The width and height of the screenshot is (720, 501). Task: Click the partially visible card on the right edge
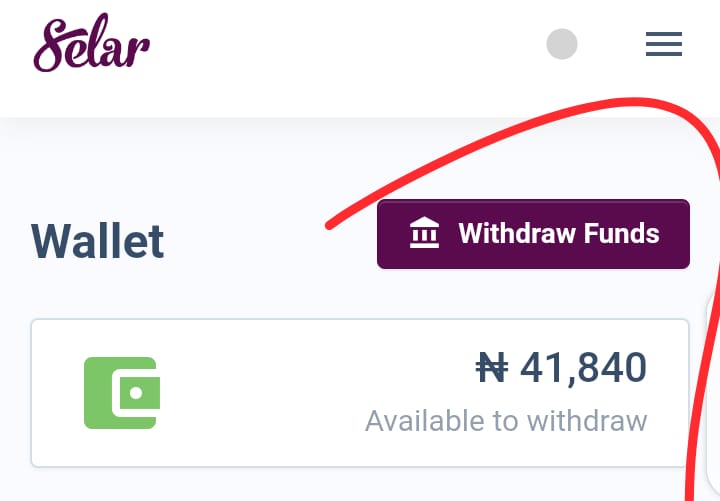point(714,392)
